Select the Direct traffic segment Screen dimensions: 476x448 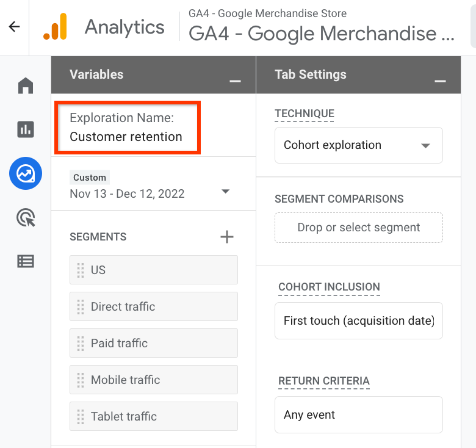click(154, 306)
